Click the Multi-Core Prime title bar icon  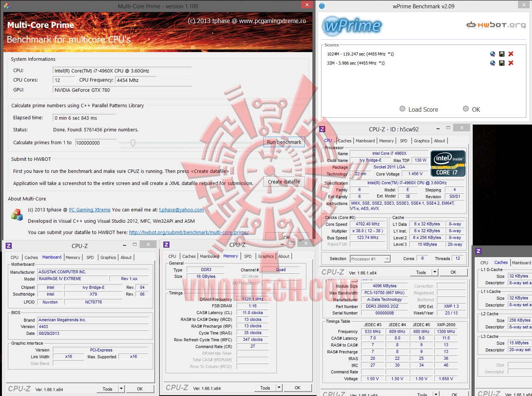coord(7,6)
